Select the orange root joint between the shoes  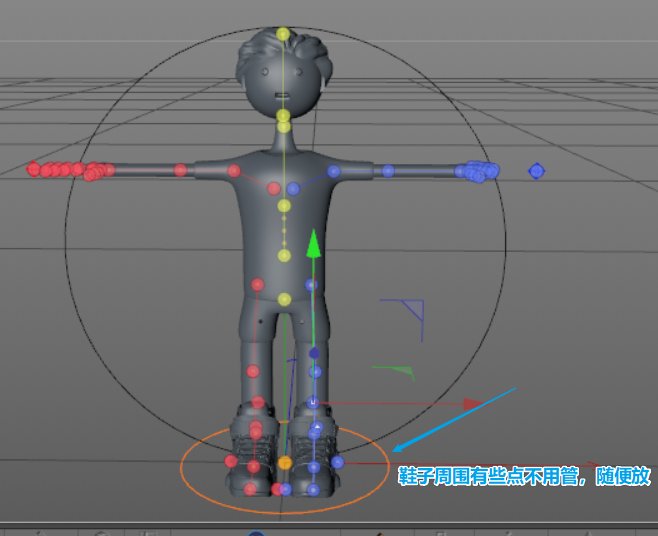click(x=285, y=463)
